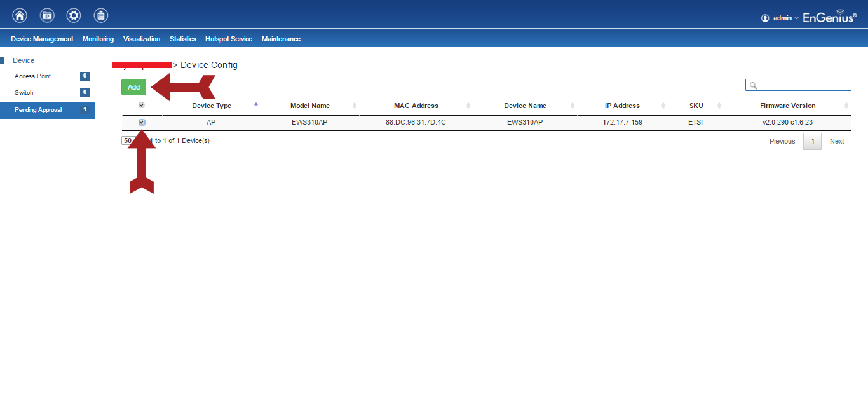Toggle the select-all checkbox in table header
The height and width of the screenshot is (410, 868).
coord(142,106)
